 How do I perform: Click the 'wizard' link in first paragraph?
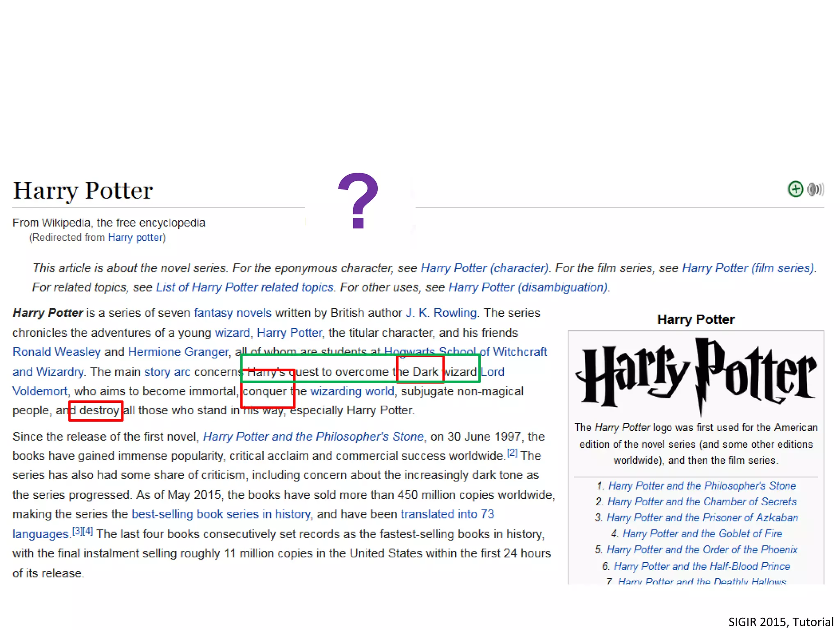click(232, 332)
